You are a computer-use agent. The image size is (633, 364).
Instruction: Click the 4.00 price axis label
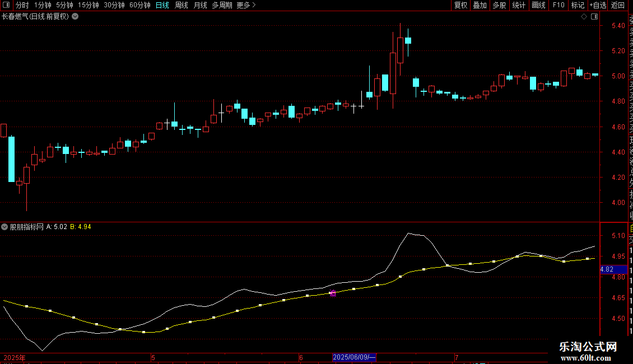[618, 203]
